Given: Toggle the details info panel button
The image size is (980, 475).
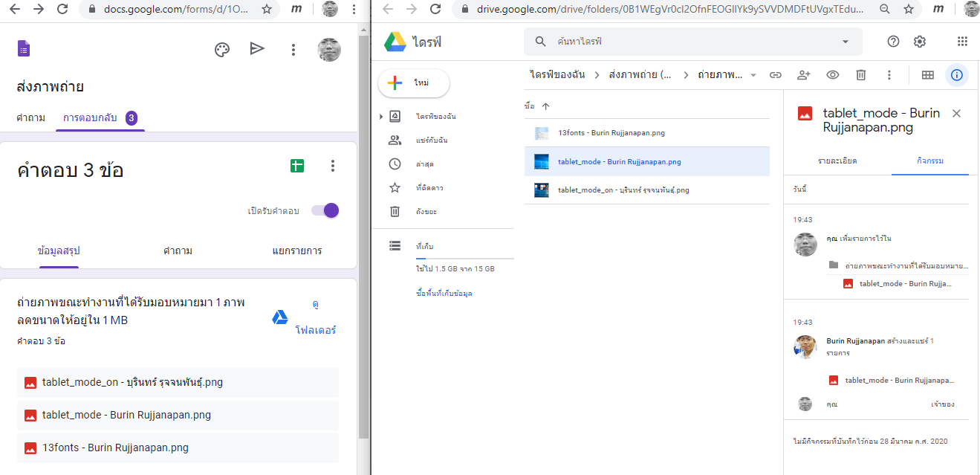Looking at the screenshot, I should tap(957, 75).
